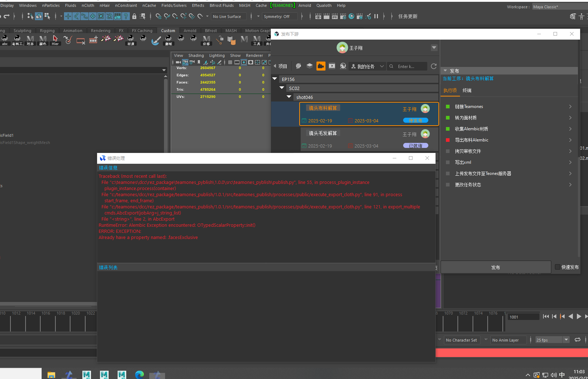Select the orange camera shot filter icon
The height and width of the screenshot is (379, 588).
point(321,66)
